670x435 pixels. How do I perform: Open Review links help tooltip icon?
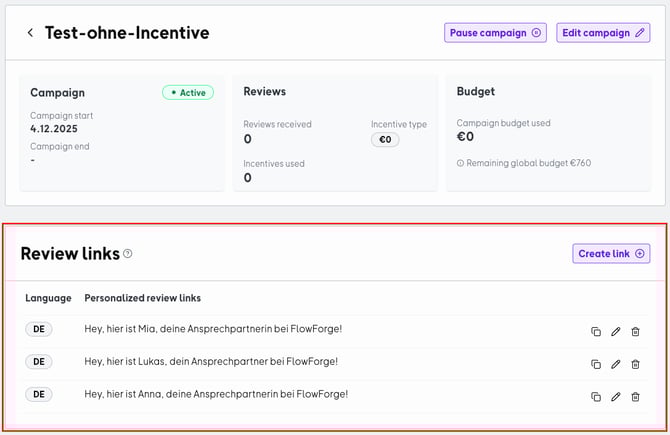[x=128, y=254]
